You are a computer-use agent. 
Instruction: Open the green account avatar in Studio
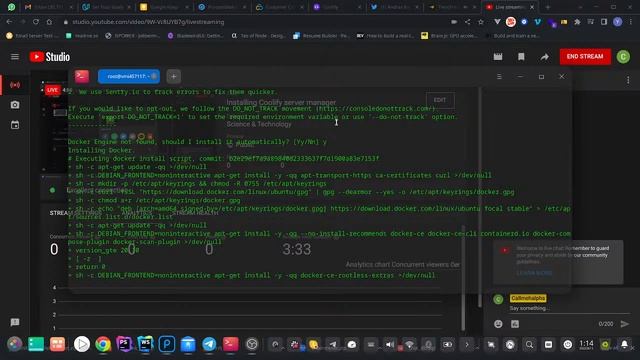pyautogui.click(x=623, y=57)
